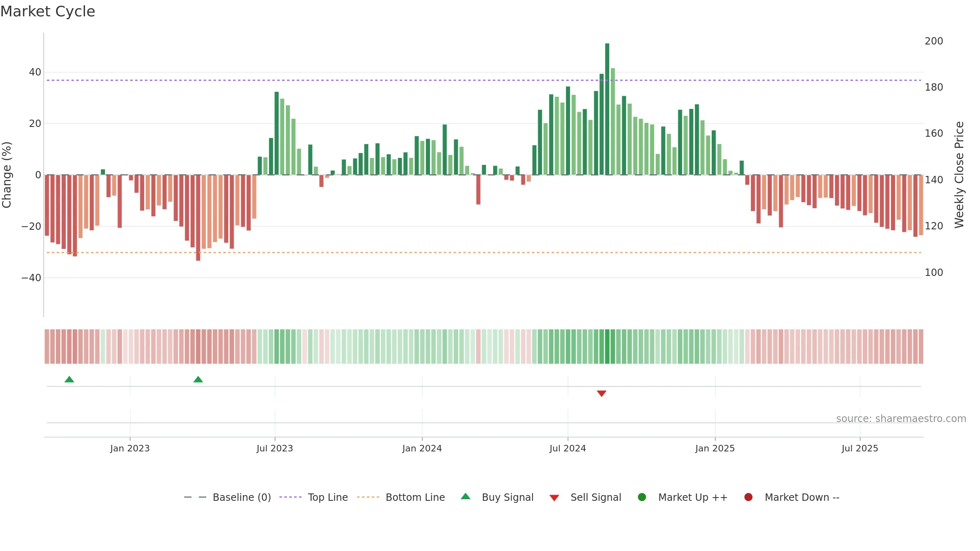This screenshot has width=980, height=551.
Task: Click the red Sell Signal triangle icon in legend
Action: tap(554, 498)
